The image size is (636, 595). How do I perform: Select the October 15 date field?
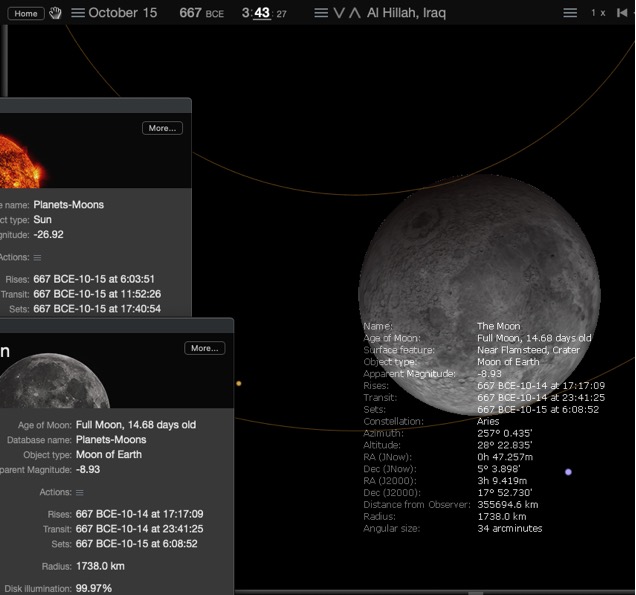click(122, 13)
